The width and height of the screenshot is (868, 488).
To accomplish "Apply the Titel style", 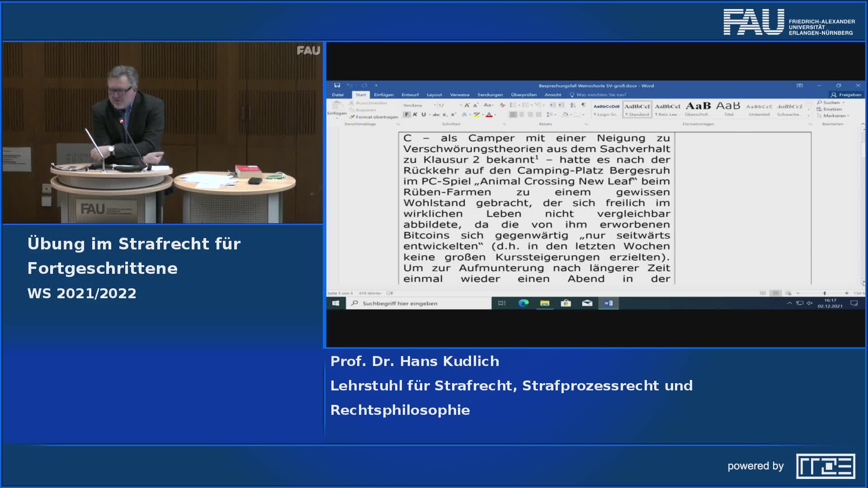I will tap(728, 108).
